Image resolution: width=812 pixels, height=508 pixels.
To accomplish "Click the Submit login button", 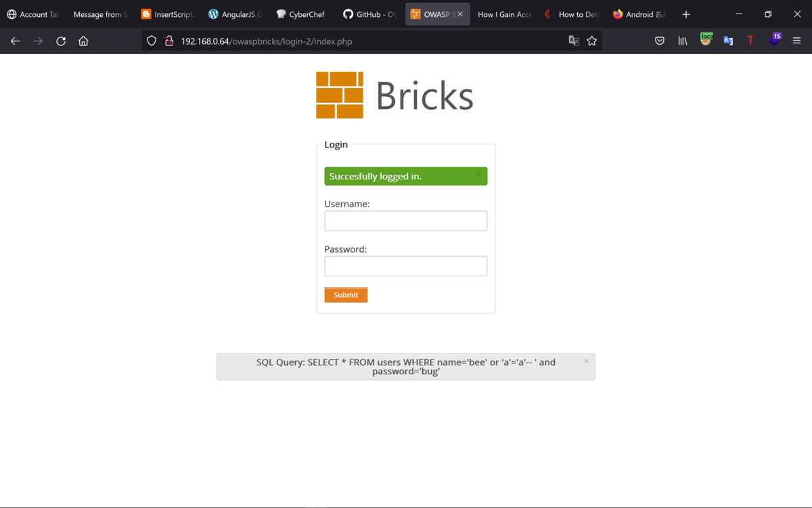I will [346, 295].
